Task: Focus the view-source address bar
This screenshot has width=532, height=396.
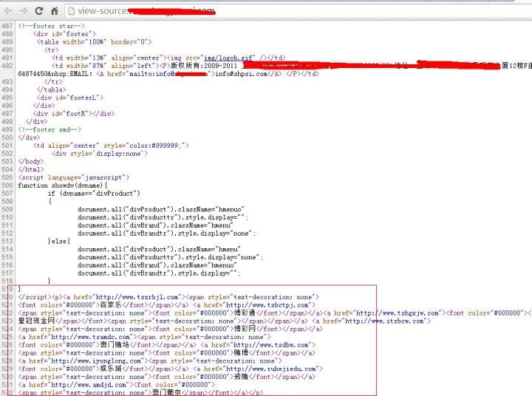Action: pos(296,11)
